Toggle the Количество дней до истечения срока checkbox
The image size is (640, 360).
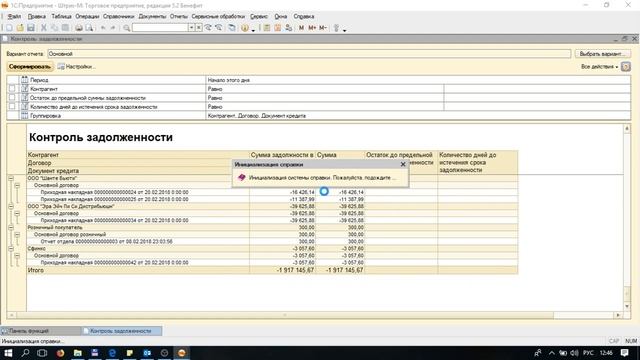12,107
